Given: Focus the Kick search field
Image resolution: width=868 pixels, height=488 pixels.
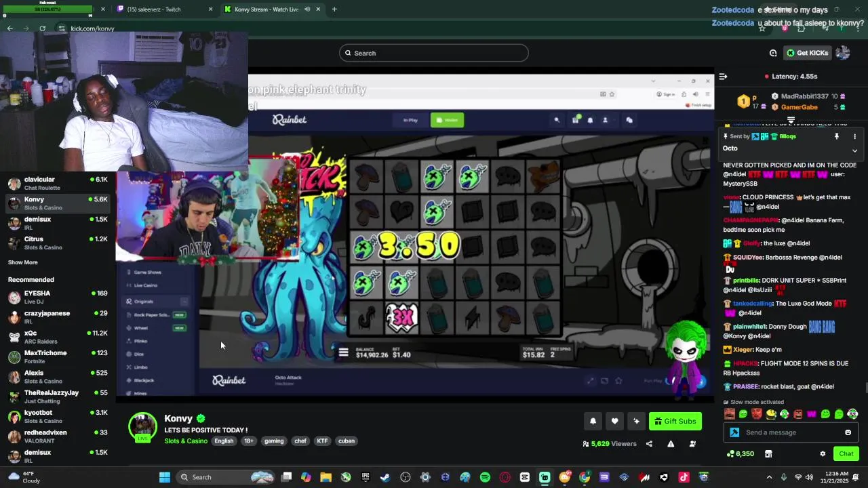Looking at the screenshot, I should click(434, 53).
